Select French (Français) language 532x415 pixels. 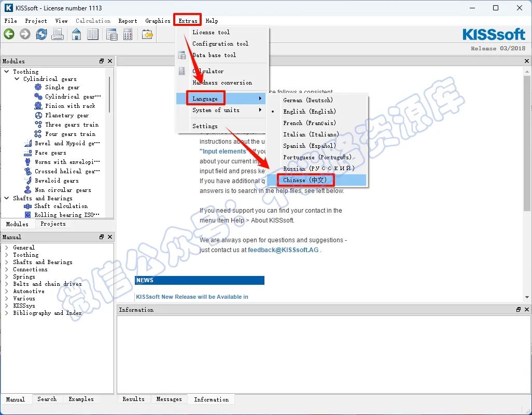pyautogui.click(x=317, y=123)
